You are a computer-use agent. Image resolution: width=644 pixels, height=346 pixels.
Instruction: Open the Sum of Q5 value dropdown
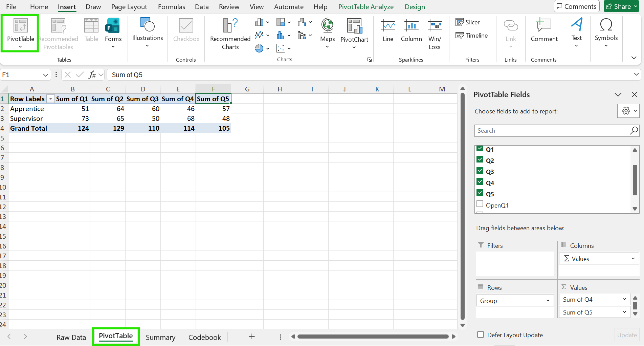click(x=624, y=312)
